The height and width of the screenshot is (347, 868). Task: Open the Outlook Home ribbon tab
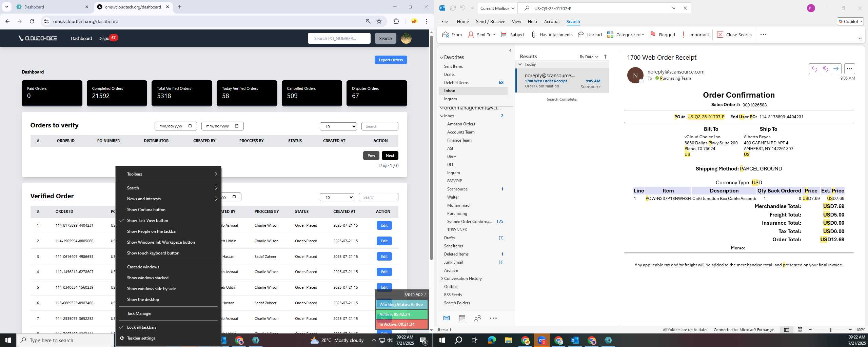pyautogui.click(x=462, y=21)
